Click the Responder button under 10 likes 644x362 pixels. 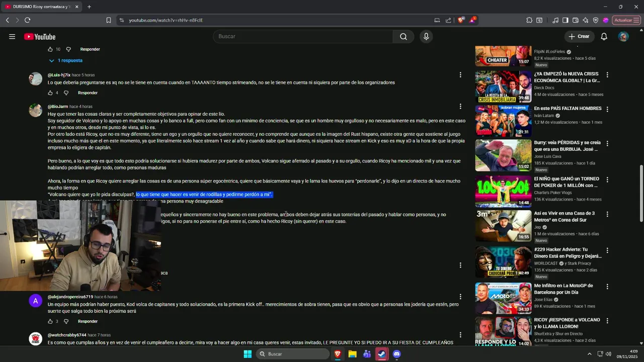pyautogui.click(x=90, y=49)
